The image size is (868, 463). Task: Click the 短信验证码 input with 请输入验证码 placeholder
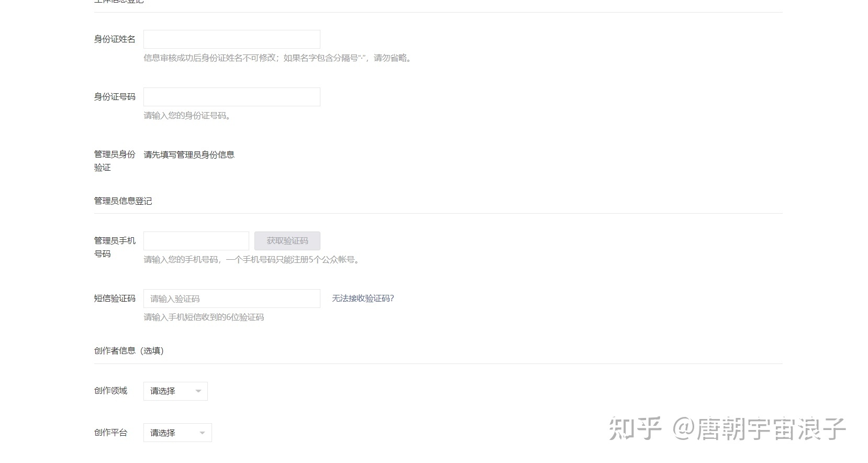pos(232,299)
